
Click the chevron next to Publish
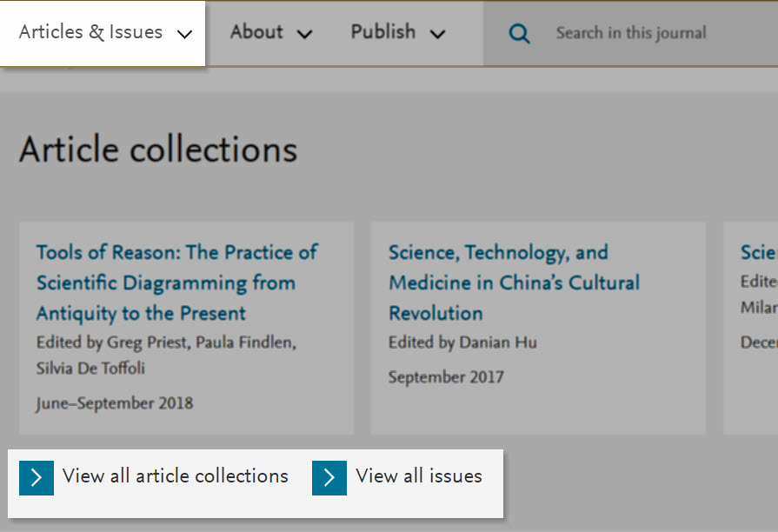click(437, 33)
